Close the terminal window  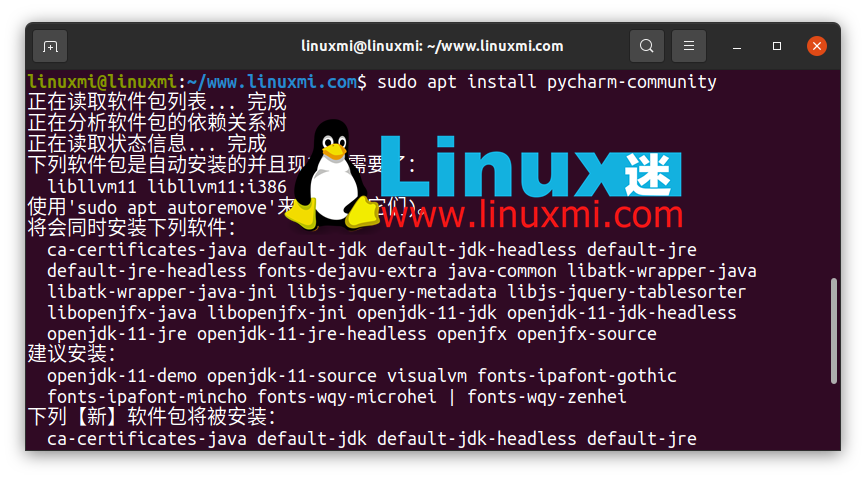tap(816, 46)
